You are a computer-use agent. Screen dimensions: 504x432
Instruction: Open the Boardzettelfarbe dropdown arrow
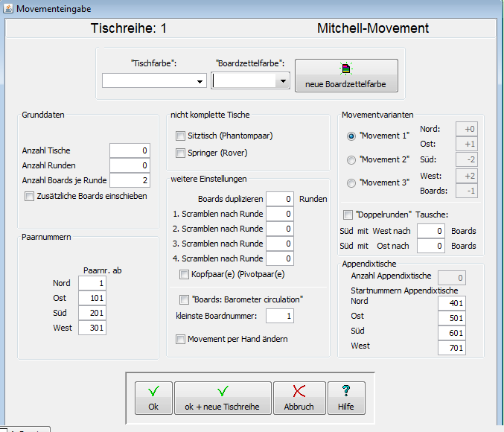coord(283,80)
